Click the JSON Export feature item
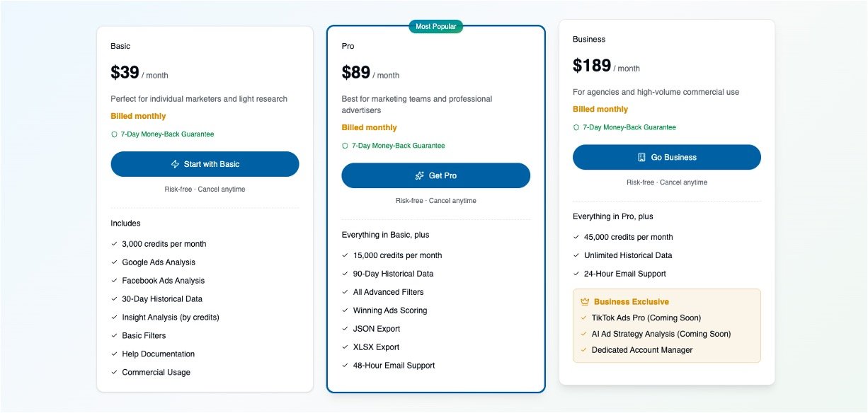Image resolution: width=868 pixels, height=413 pixels. coord(376,329)
